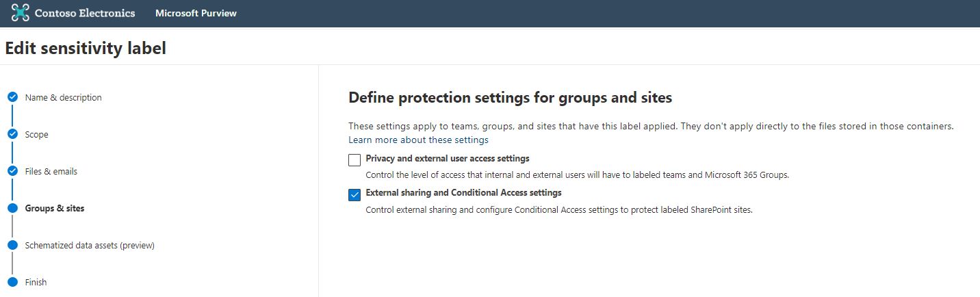Click the Contoso Electronics logo icon
The width and height of the screenshot is (980, 297).
21,13
